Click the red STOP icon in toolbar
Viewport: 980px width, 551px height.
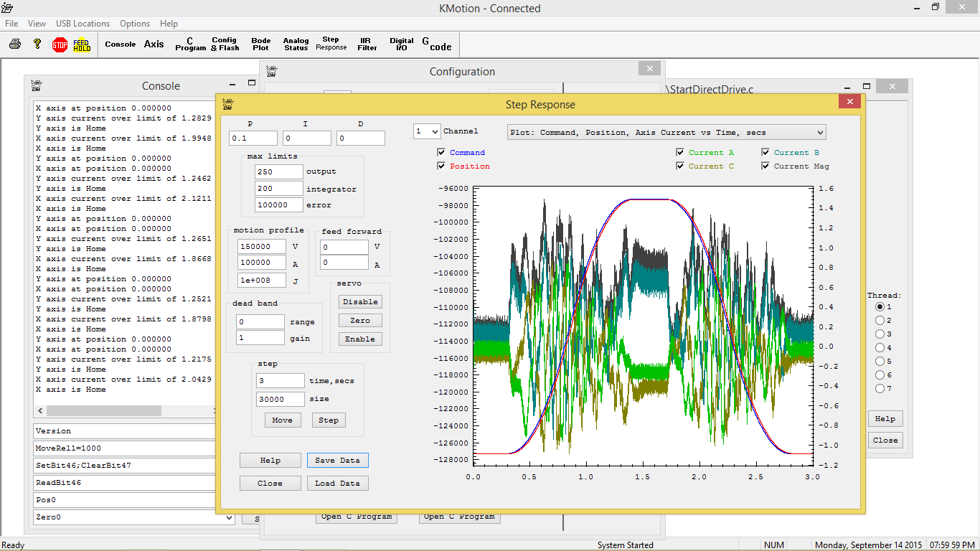point(60,44)
